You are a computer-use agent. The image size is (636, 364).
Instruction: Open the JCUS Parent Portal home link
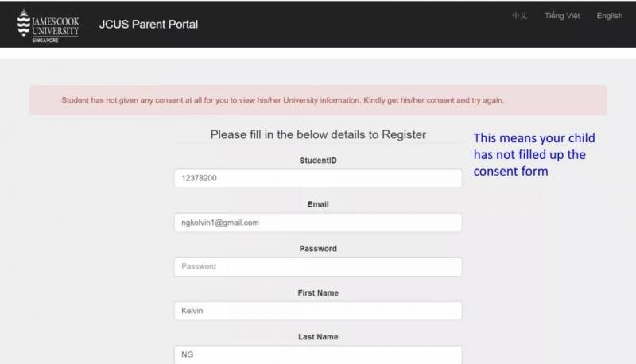click(149, 24)
